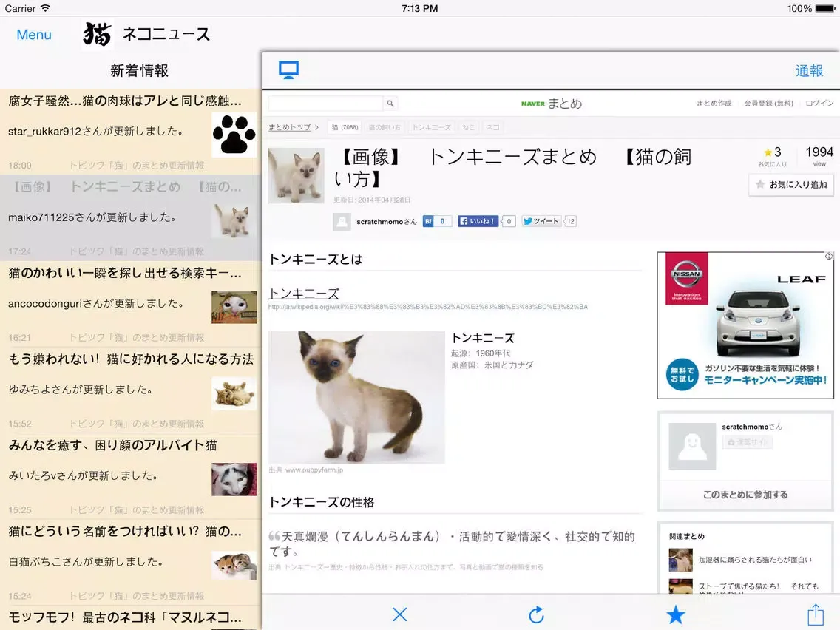Image resolution: width=840 pixels, height=630 pixels.
Task: Click the お気に入り追加 button
Action: [791, 185]
